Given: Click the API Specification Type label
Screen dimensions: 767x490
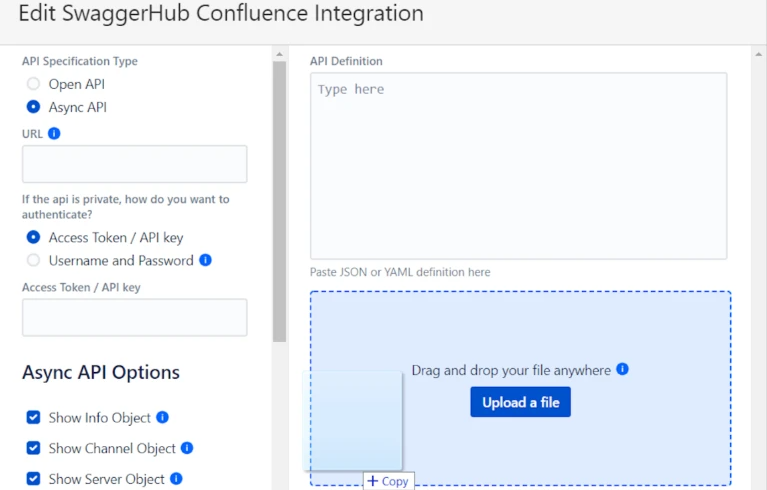Looking at the screenshot, I should (80, 61).
